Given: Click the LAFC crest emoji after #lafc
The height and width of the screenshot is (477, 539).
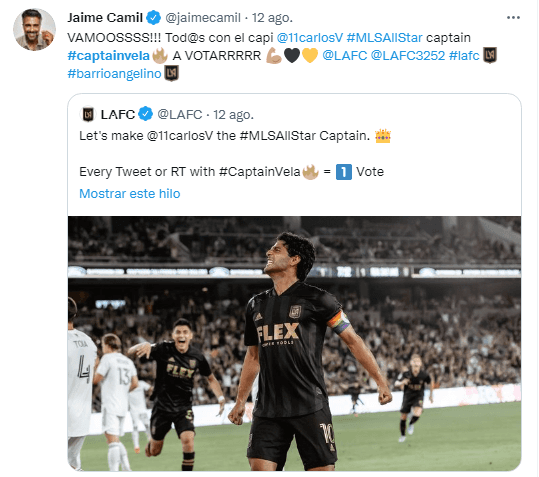Looking at the screenshot, I should [490, 55].
